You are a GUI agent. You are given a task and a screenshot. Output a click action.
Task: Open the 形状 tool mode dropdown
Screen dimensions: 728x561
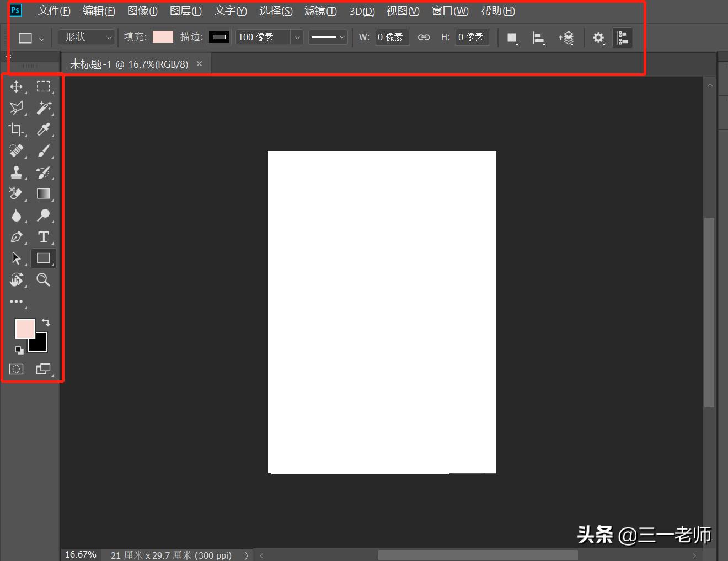pos(87,37)
